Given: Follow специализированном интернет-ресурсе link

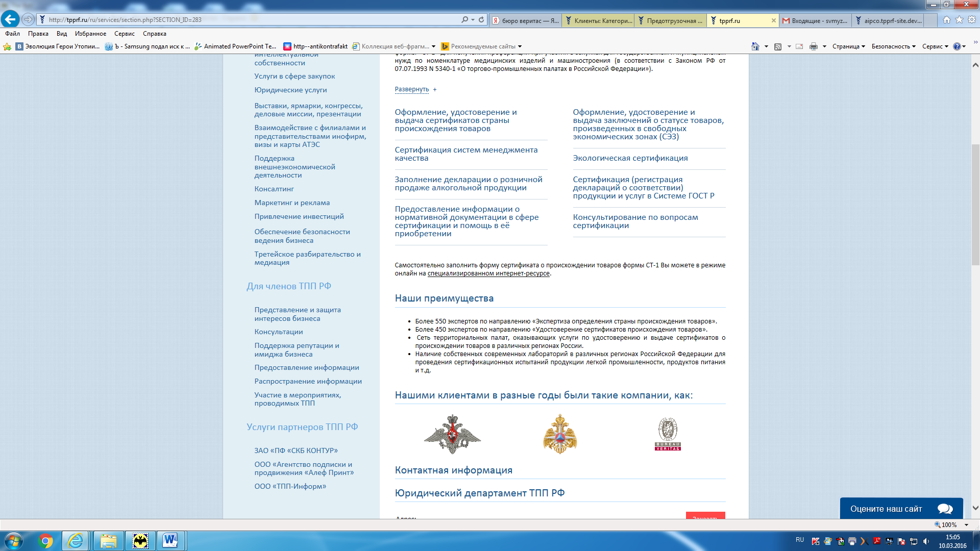Looking at the screenshot, I should 488,273.
